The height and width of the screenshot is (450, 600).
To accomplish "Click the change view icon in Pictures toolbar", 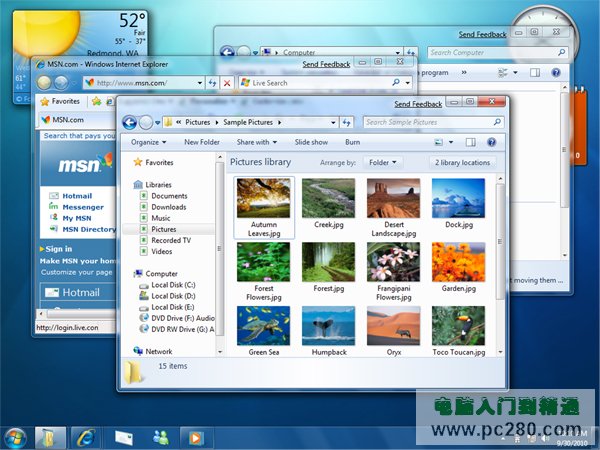I will 439,142.
